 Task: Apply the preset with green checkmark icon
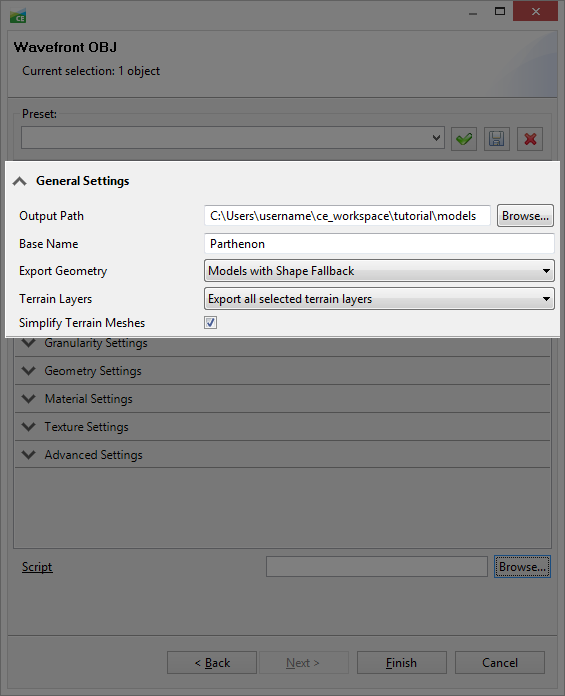pos(464,139)
